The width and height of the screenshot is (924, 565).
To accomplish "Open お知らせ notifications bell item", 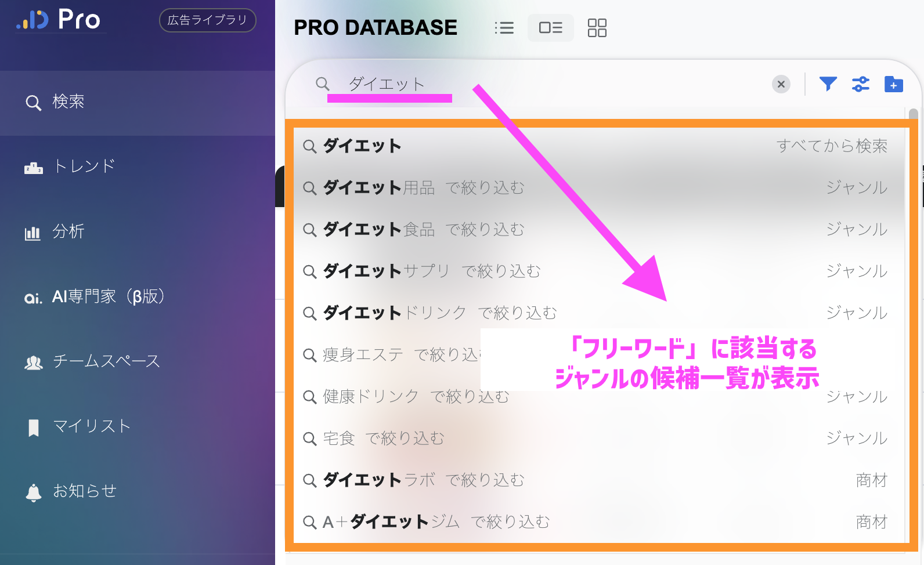I will [84, 491].
